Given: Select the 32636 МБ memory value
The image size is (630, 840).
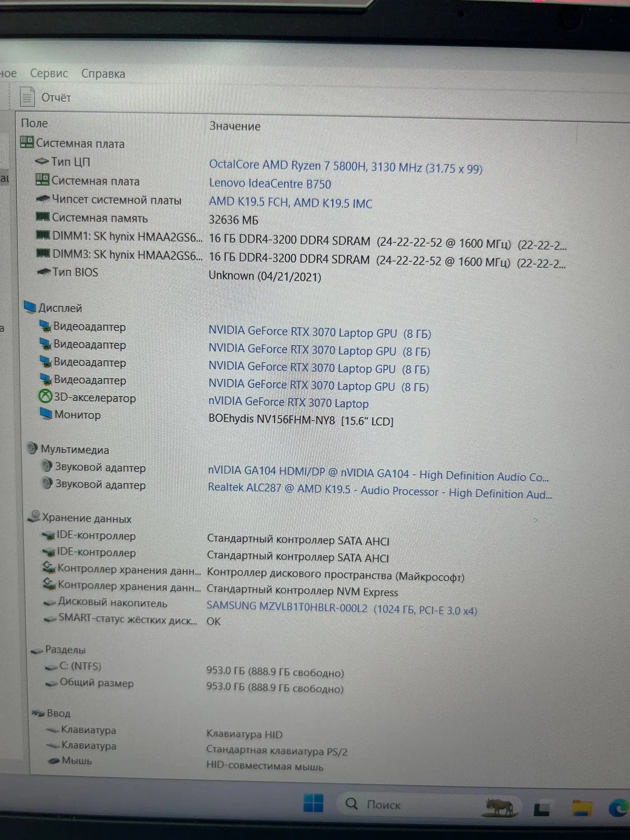Looking at the screenshot, I should point(234,220).
